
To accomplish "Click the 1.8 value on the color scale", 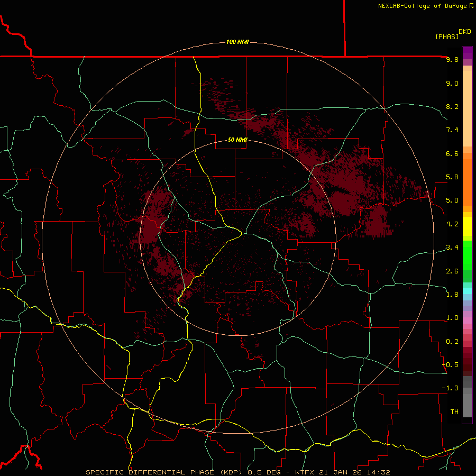I will point(452,295).
